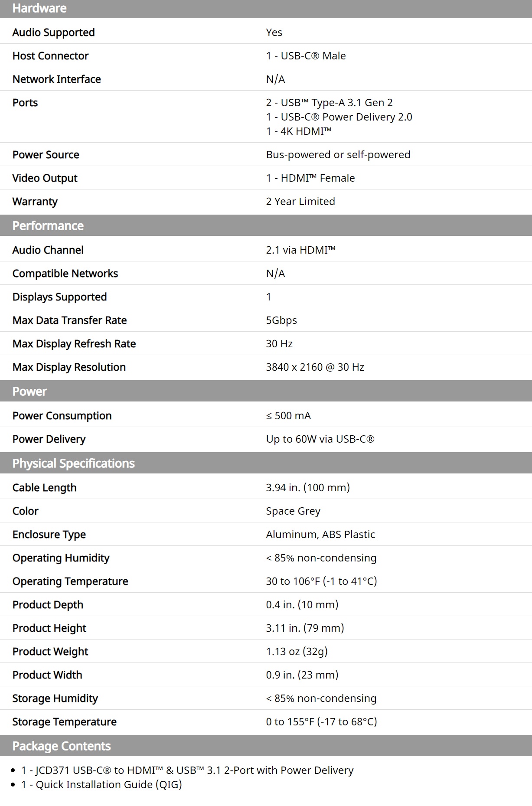Click the Max Data Transfer Rate label
Viewport: 532px width, 806px height.
coord(69,320)
